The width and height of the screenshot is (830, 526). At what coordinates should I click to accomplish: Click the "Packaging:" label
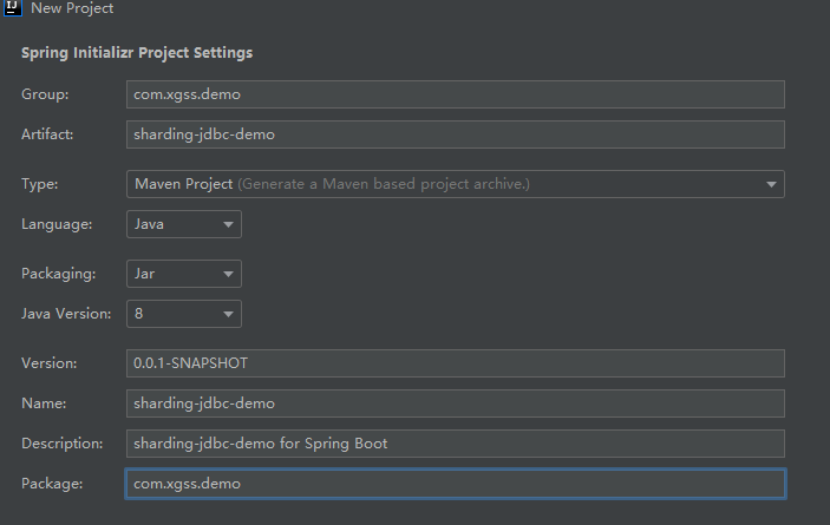pyautogui.click(x=57, y=273)
